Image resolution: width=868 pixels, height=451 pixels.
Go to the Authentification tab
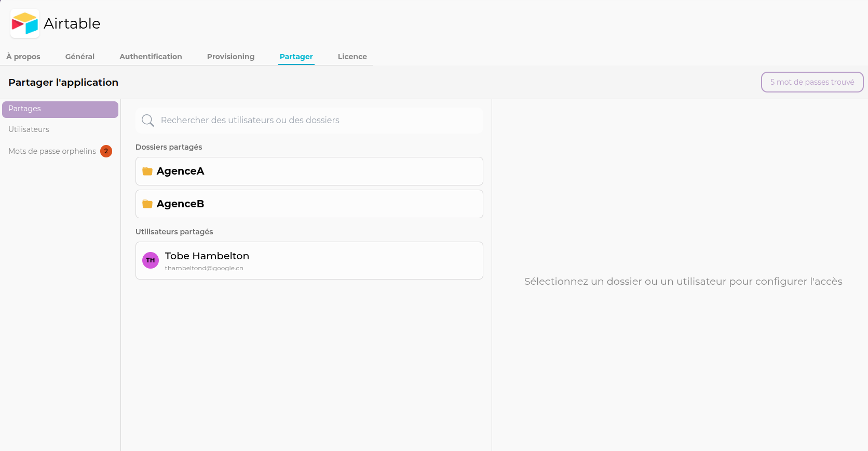[151, 57]
